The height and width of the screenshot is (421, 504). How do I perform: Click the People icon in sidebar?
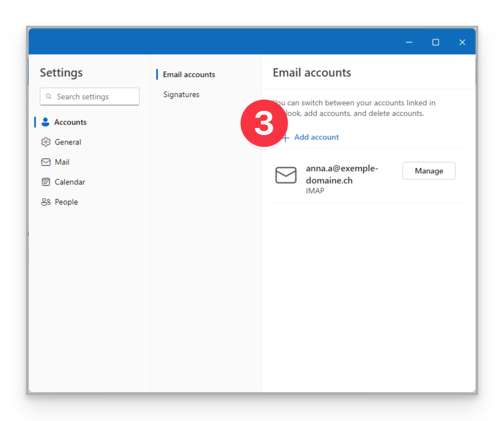(x=45, y=202)
